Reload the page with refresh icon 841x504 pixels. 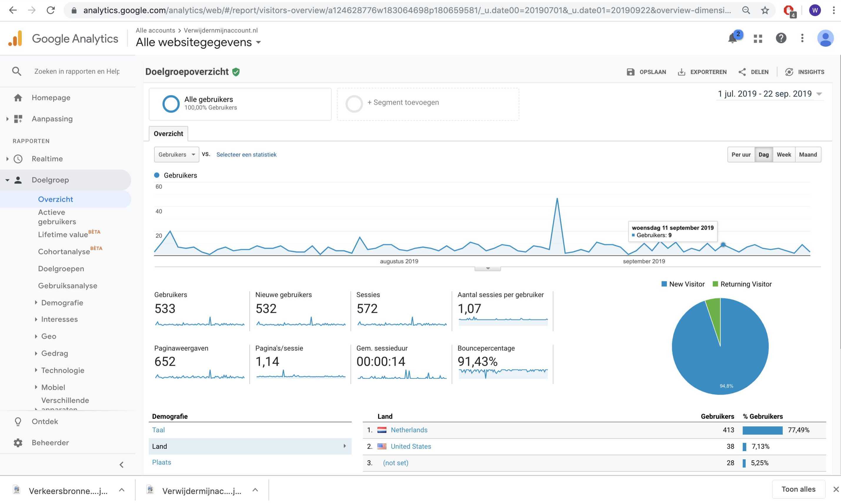click(x=51, y=10)
